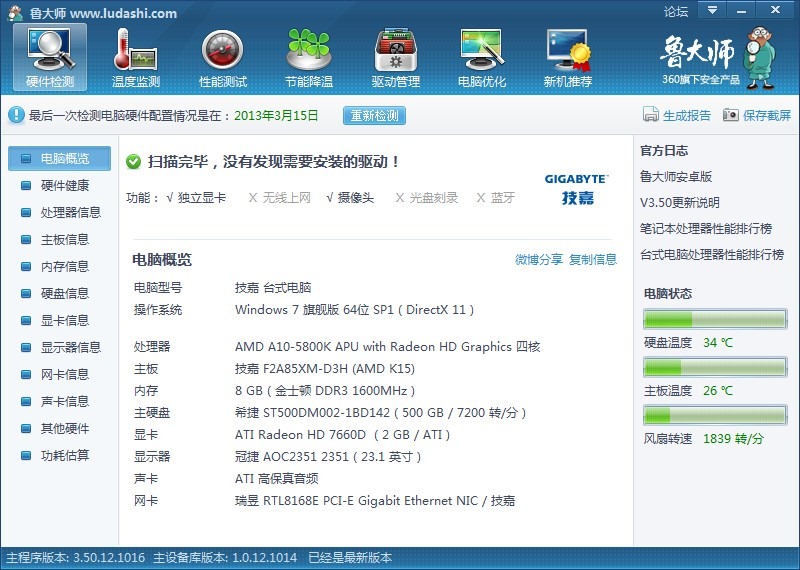Click the 蓝牙 feature indicator
The image size is (800, 570).
click(x=496, y=197)
